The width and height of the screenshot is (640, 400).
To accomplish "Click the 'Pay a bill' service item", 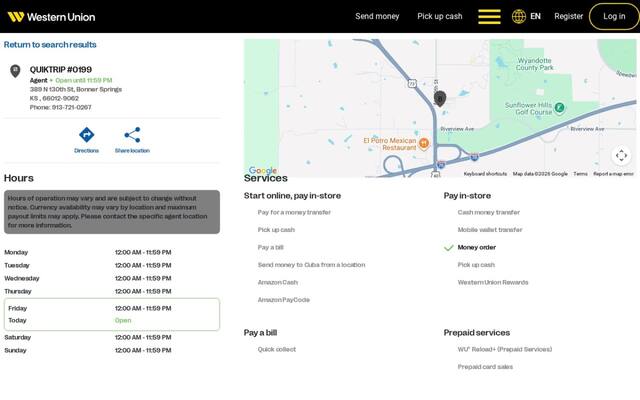I will 271,247.
